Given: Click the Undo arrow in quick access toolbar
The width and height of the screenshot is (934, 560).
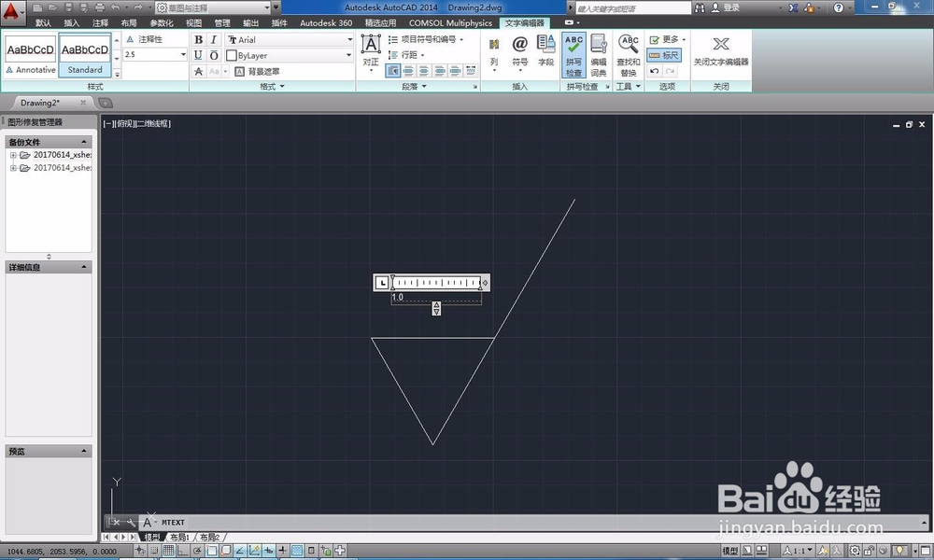Looking at the screenshot, I should pyautogui.click(x=116, y=7).
